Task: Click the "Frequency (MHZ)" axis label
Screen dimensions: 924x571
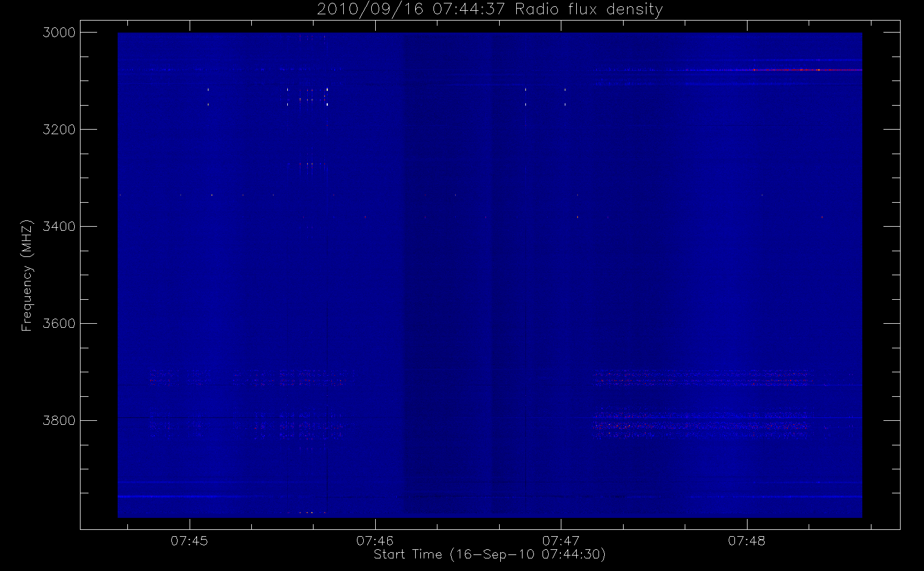Action: 26,275
